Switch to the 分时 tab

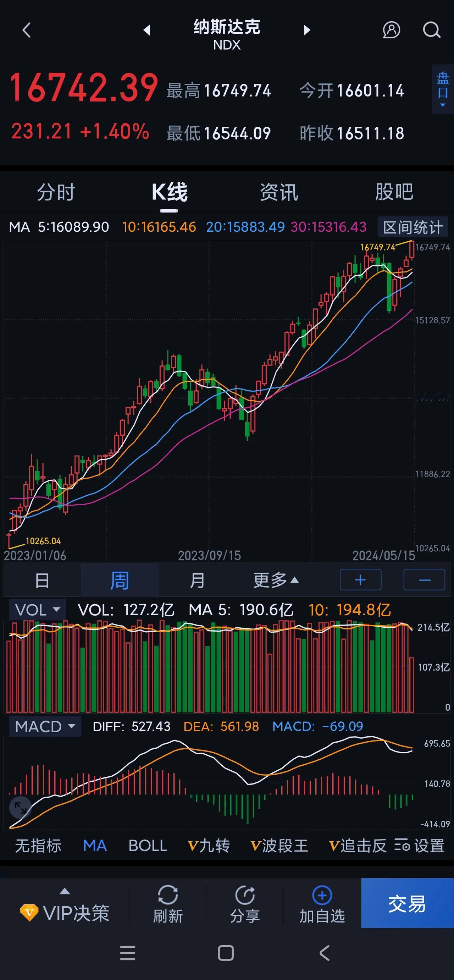(56, 192)
